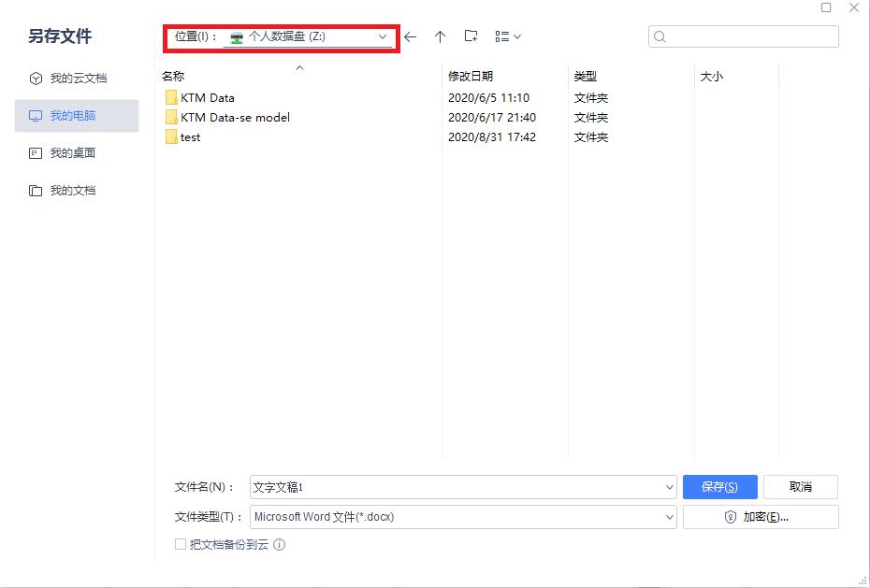
Task: Click the 文件名 text field
Action: [457, 487]
